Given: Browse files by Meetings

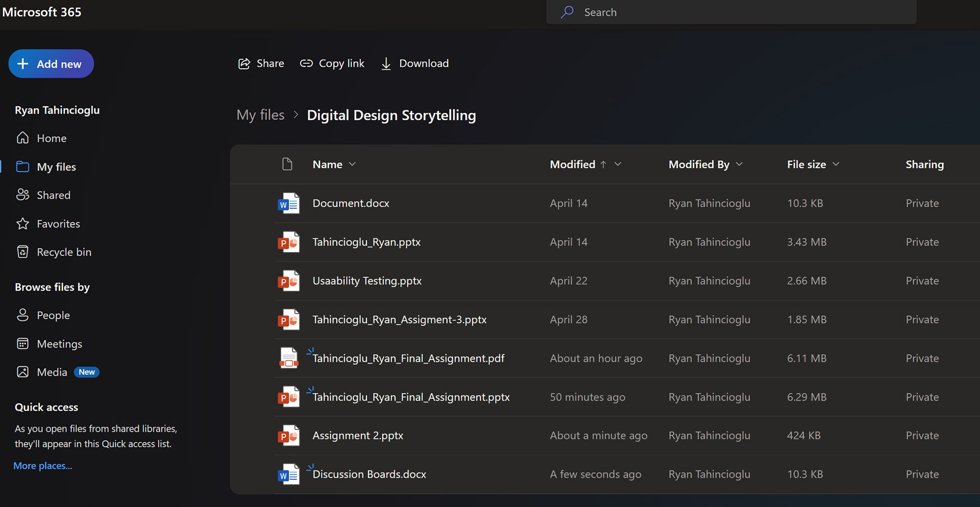Looking at the screenshot, I should click(x=59, y=344).
